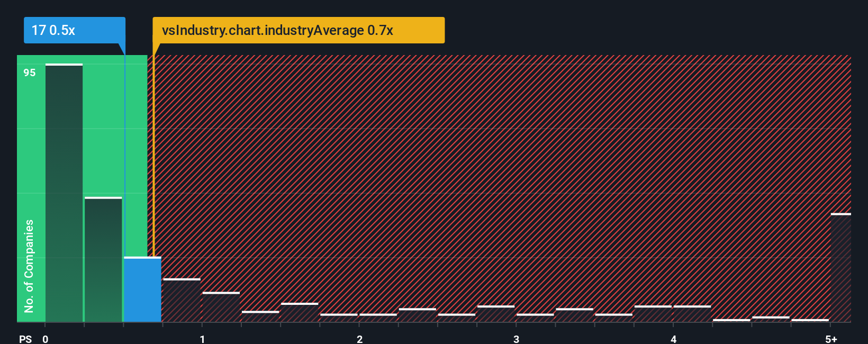Click the 'No. of Companies' axis label
868x344 pixels.
29,266
